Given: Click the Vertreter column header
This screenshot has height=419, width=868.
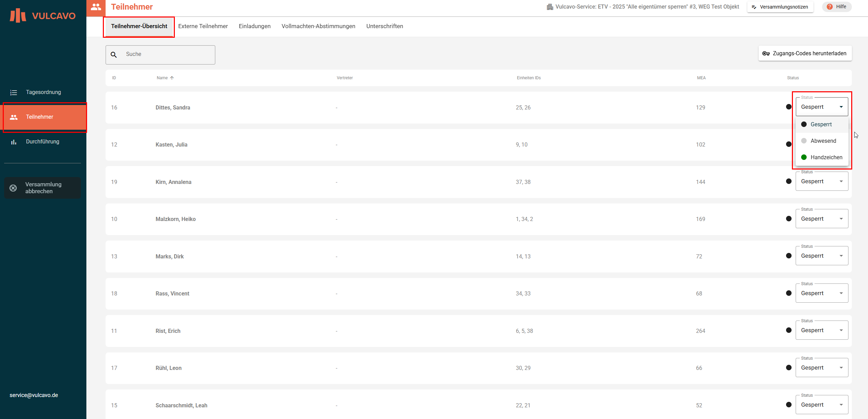Looking at the screenshot, I should (345, 78).
